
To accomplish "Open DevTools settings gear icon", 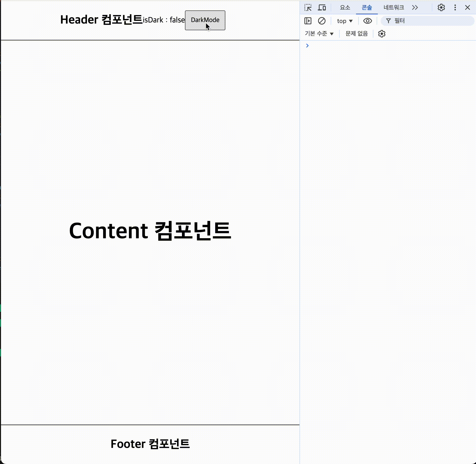I will coord(441,8).
